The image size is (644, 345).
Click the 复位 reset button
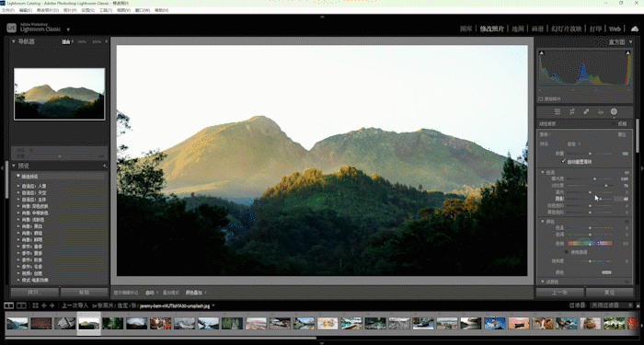click(x=609, y=293)
